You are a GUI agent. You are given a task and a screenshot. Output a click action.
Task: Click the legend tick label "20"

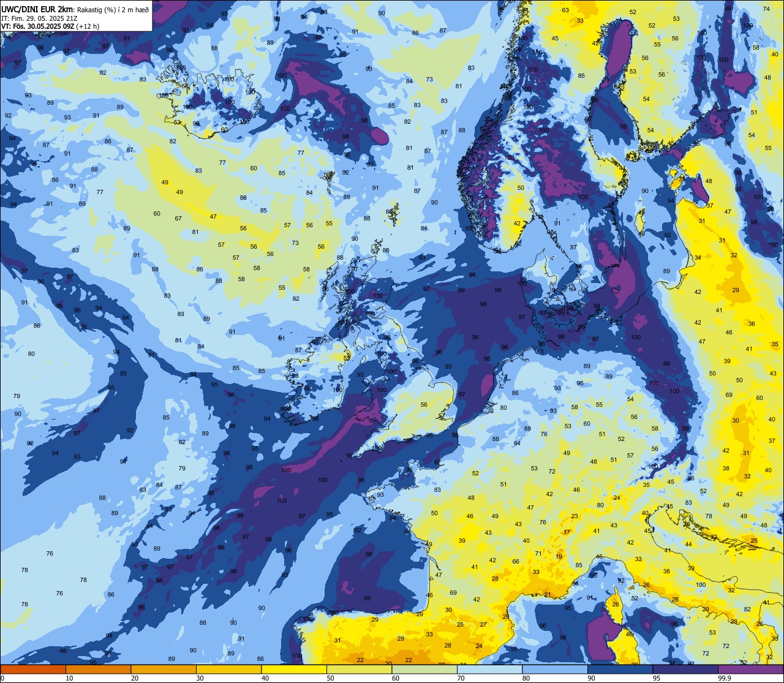coord(134,678)
